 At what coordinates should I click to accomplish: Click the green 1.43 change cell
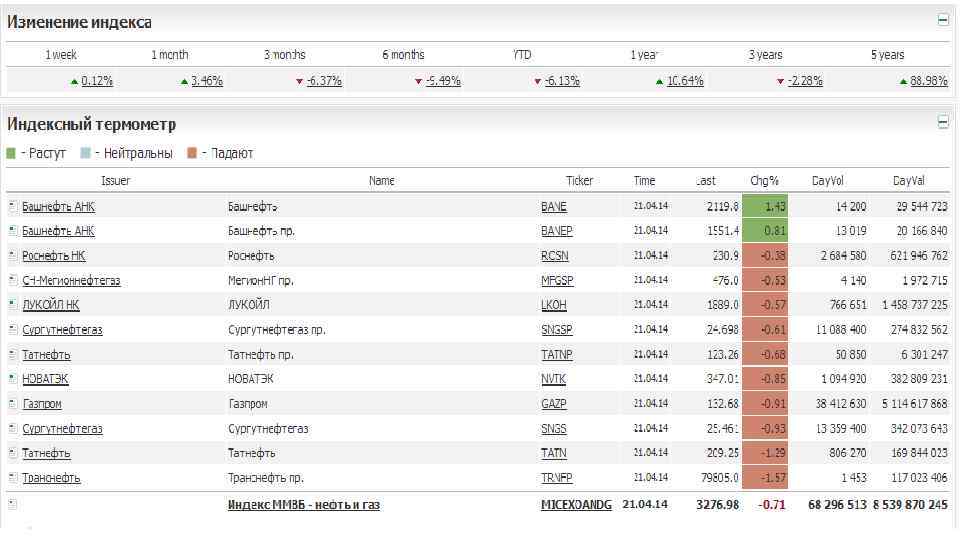[765, 206]
